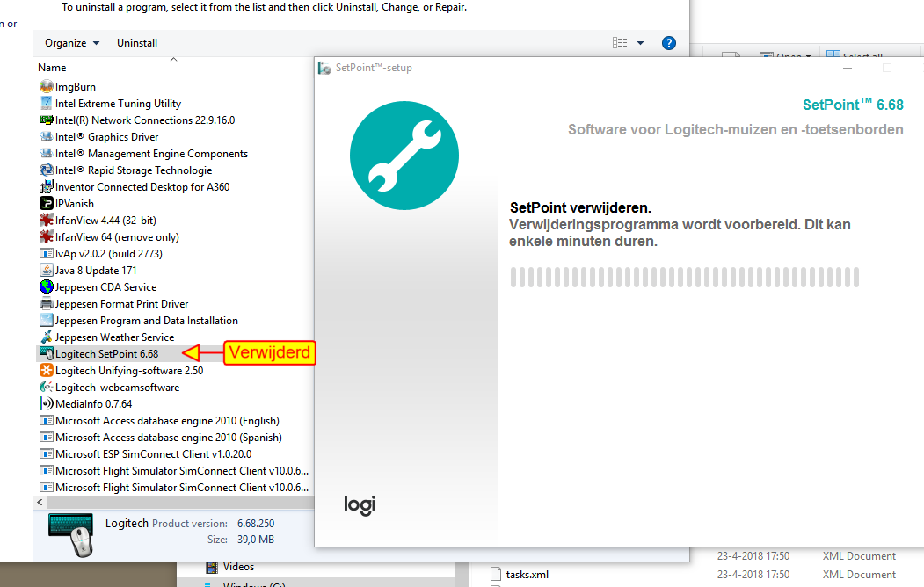This screenshot has width=924, height=587.
Task: Click the IPVanish icon
Action: pyautogui.click(x=46, y=203)
